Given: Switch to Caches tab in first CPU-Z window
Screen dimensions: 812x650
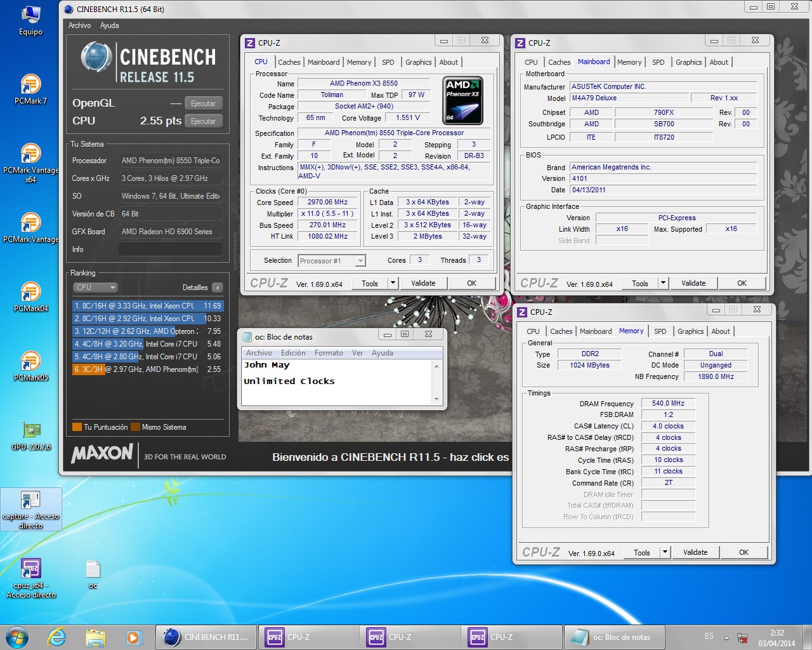Looking at the screenshot, I should [x=289, y=62].
